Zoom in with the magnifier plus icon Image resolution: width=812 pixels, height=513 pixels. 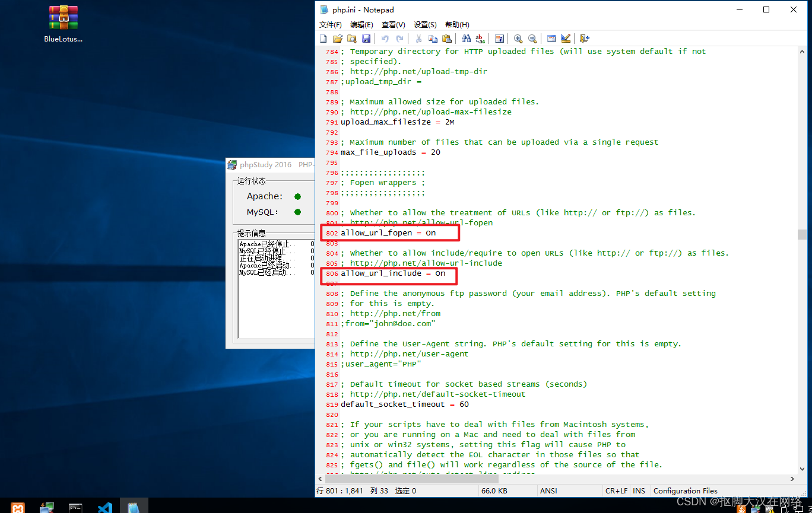click(518, 39)
